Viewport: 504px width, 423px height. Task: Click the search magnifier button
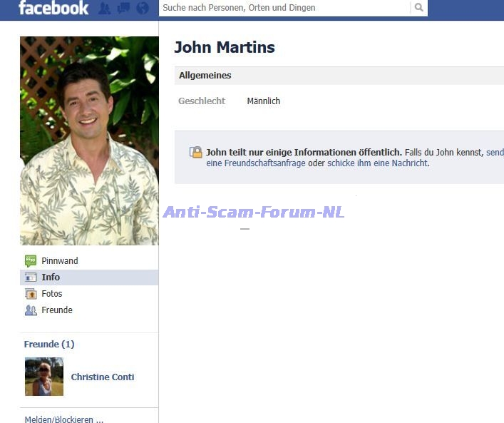point(419,8)
